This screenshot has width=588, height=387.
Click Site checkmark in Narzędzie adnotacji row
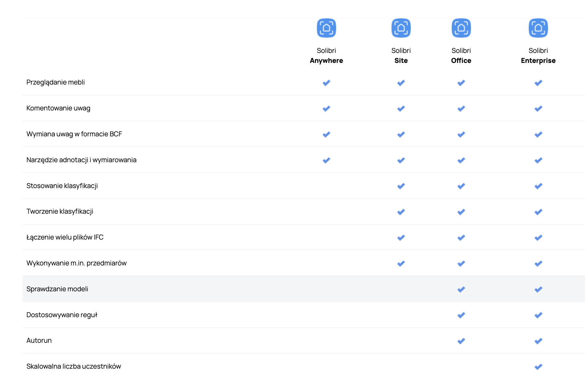click(401, 160)
